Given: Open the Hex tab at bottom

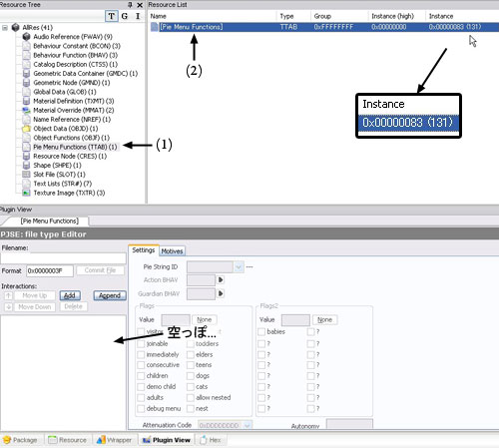Looking at the screenshot, I should pos(211,440).
